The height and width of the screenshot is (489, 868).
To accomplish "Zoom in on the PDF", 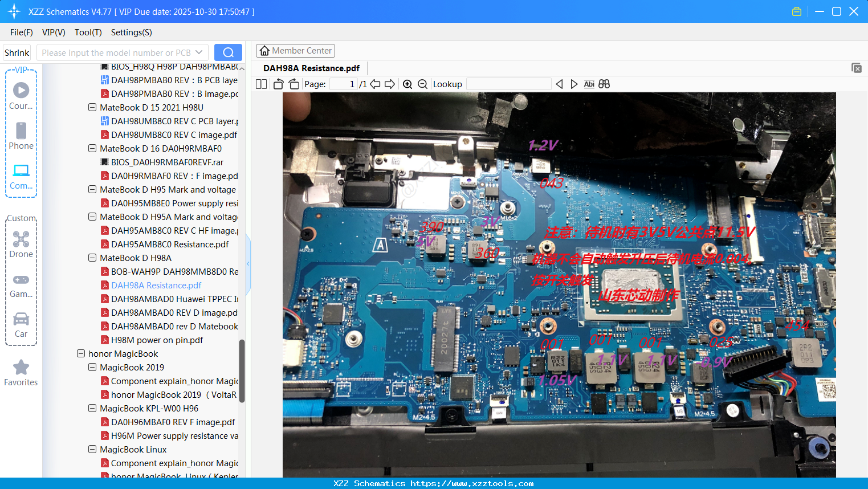I will tap(407, 84).
